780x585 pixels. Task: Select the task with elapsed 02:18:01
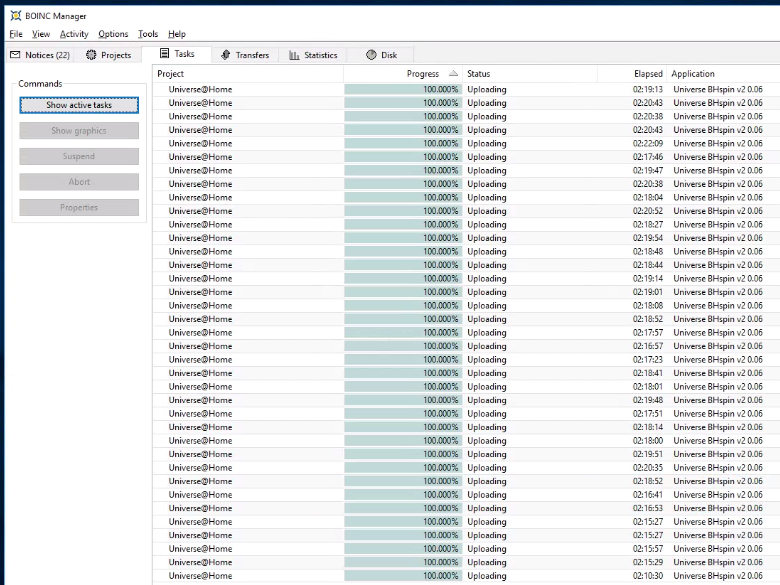coord(466,387)
